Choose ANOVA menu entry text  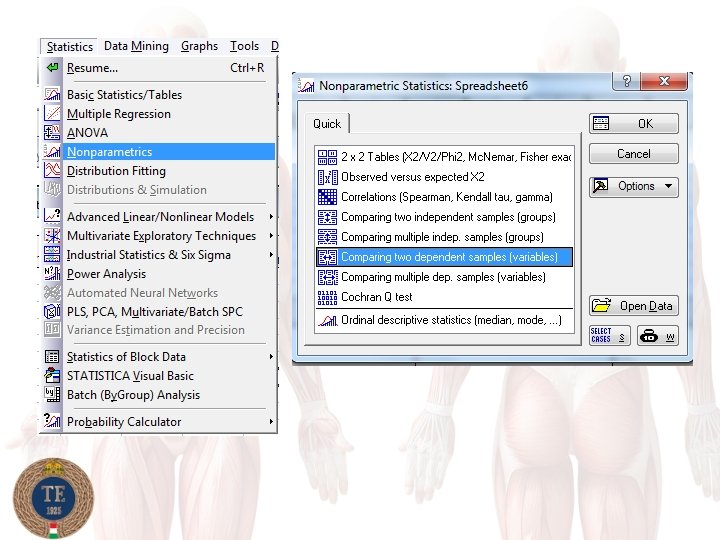87,133
